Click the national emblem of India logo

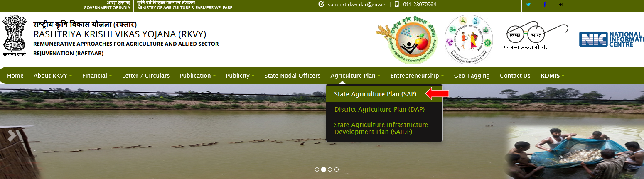pos(15,36)
